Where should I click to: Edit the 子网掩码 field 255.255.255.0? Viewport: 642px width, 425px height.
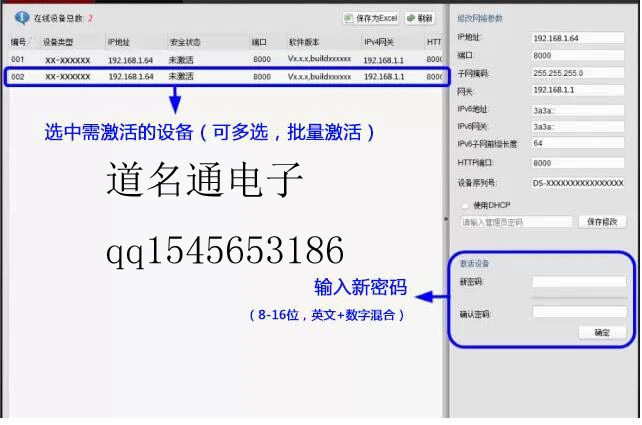pos(578,73)
